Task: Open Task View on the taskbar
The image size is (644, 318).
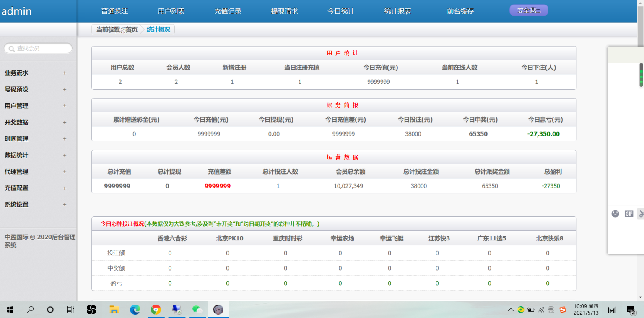Action: point(70,310)
